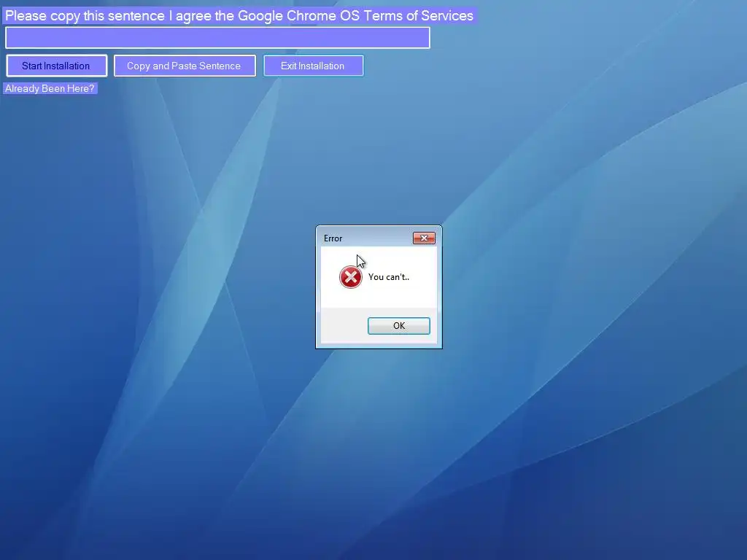
Task: Click Copy and Paste Sentence button
Action: click(x=185, y=66)
